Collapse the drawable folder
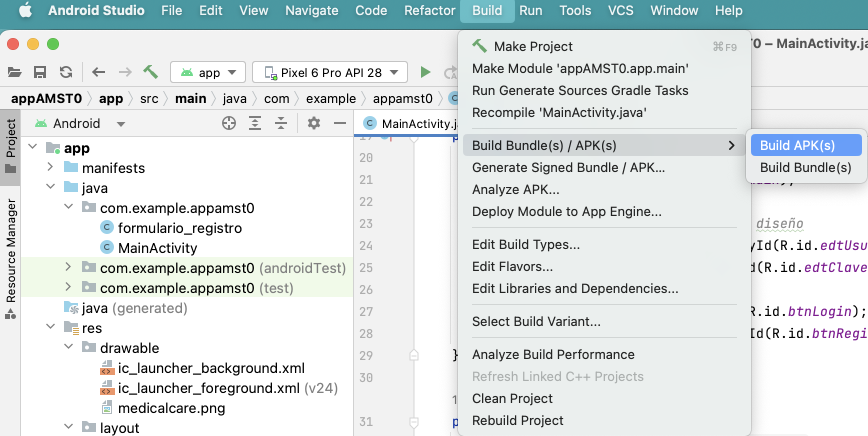868x436 pixels. click(x=68, y=346)
